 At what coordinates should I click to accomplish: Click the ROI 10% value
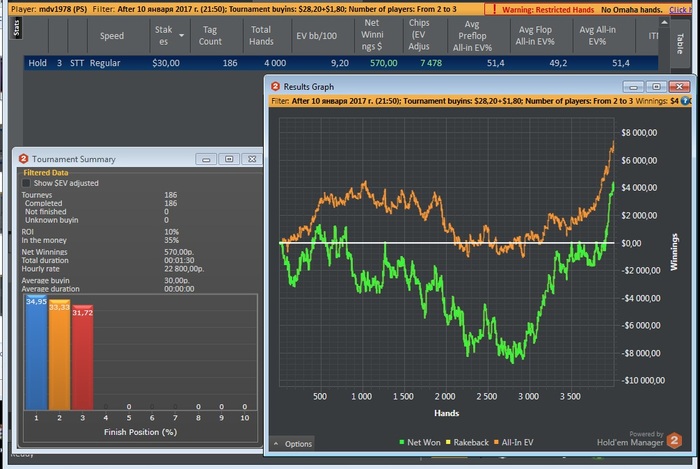[171, 232]
